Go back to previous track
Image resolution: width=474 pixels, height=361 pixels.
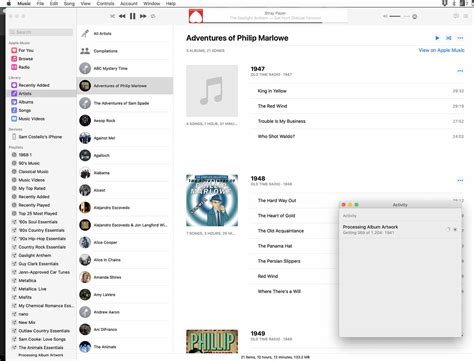coord(122,16)
